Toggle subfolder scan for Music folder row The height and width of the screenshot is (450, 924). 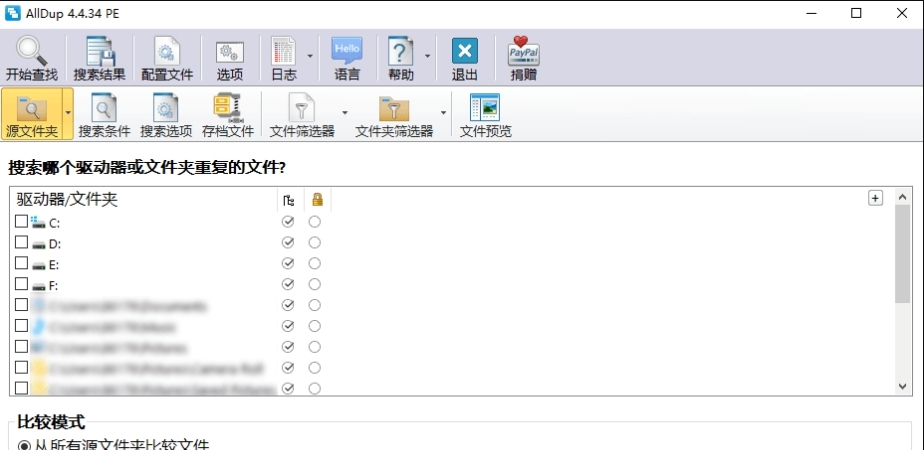288,326
